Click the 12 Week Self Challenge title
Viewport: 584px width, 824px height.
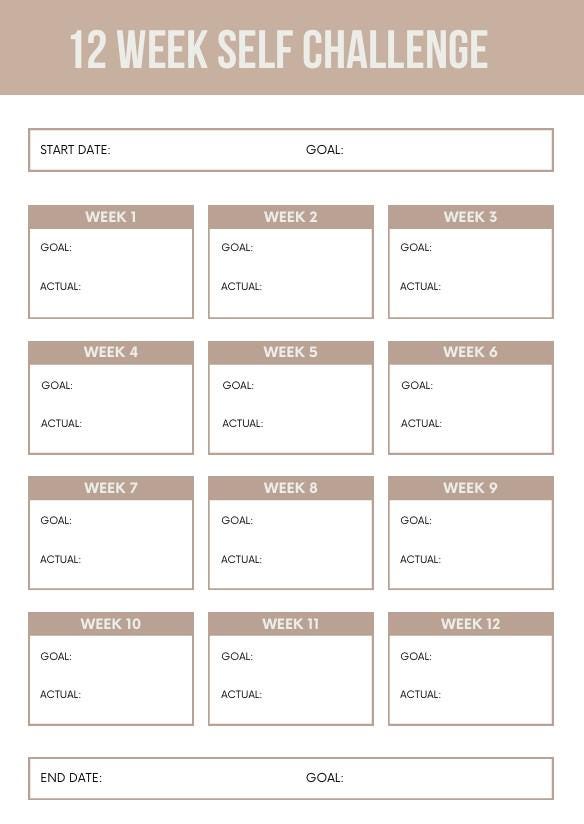pos(279,49)
